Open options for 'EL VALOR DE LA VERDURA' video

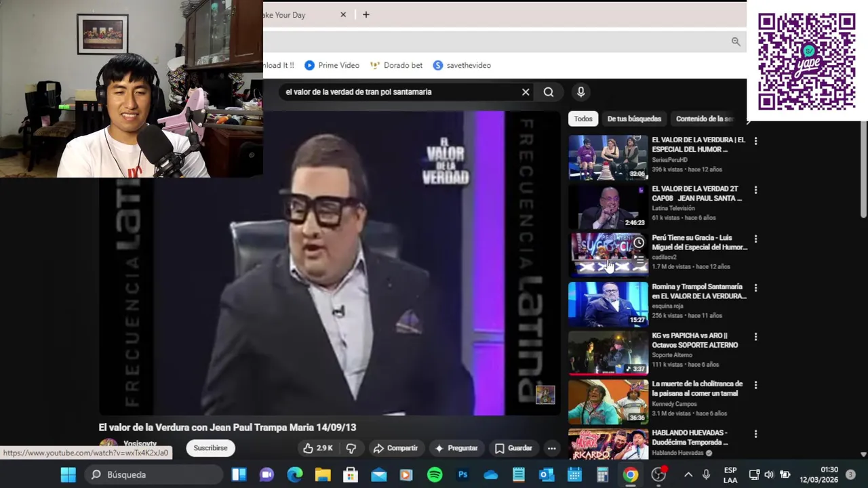[x=755, y=141]
